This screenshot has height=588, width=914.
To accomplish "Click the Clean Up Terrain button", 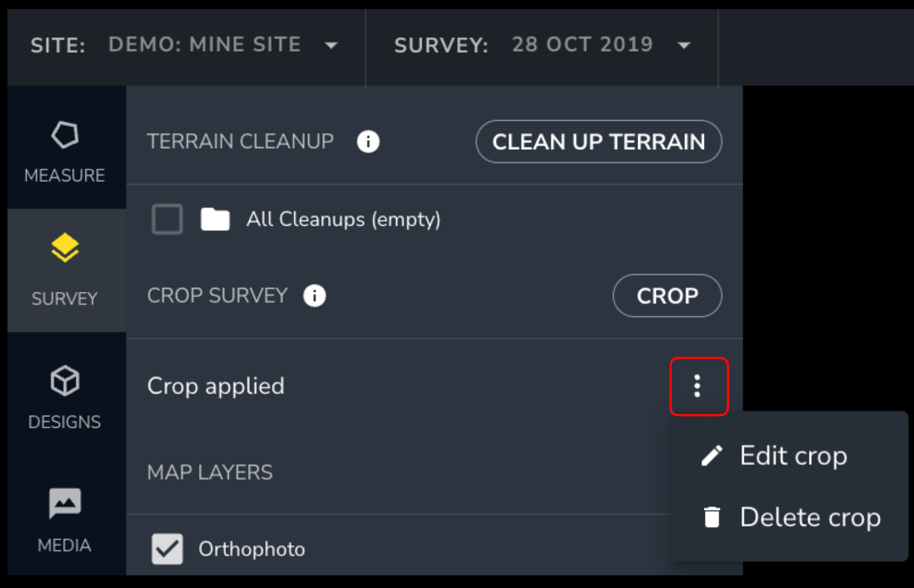I will 599,142.
